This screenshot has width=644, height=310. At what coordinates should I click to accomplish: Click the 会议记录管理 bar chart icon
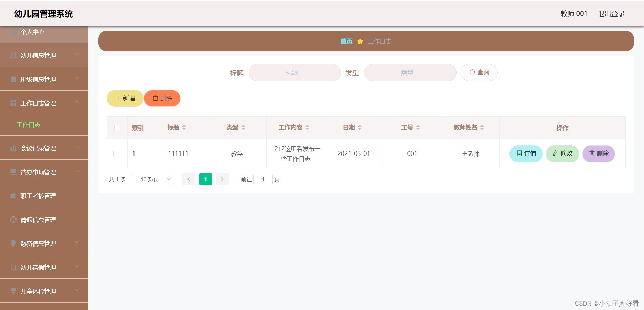[13, 148]
